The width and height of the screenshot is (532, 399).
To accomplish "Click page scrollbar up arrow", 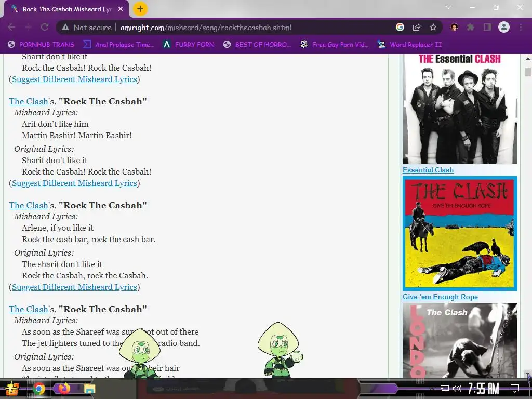I will (x=528, y=58).
